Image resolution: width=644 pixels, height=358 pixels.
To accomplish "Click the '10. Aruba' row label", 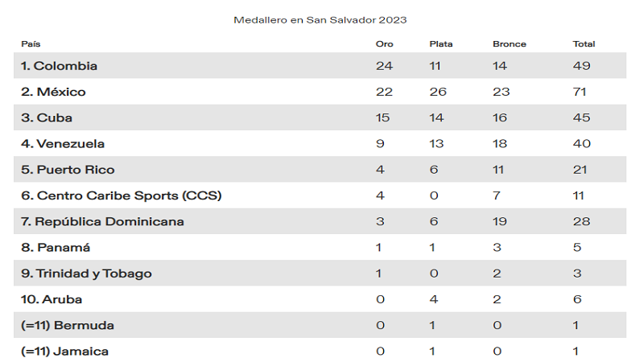I will click(52, 299).
